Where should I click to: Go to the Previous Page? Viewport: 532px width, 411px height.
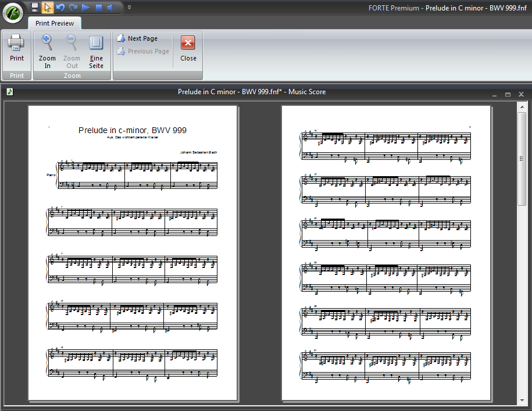(x=143, y=51)
